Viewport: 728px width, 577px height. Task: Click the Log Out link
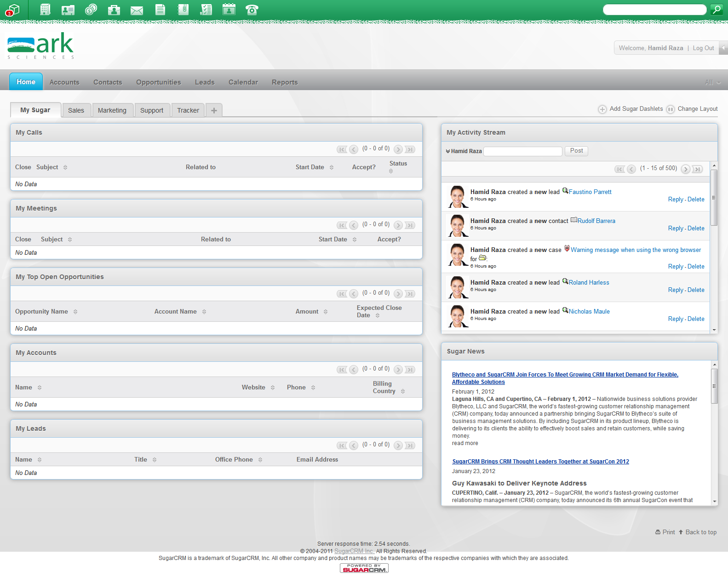point(703,48)
